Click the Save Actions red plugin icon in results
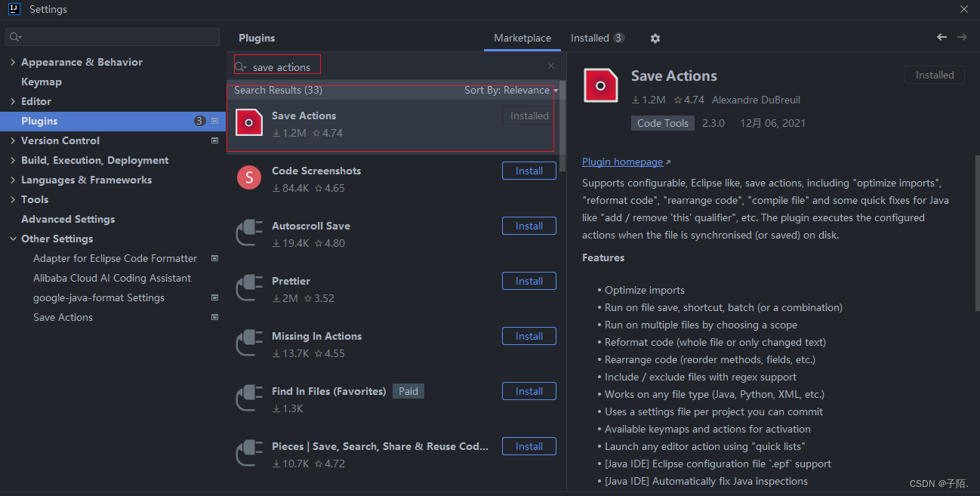980x496 pixels. click(x=249, y=122)
